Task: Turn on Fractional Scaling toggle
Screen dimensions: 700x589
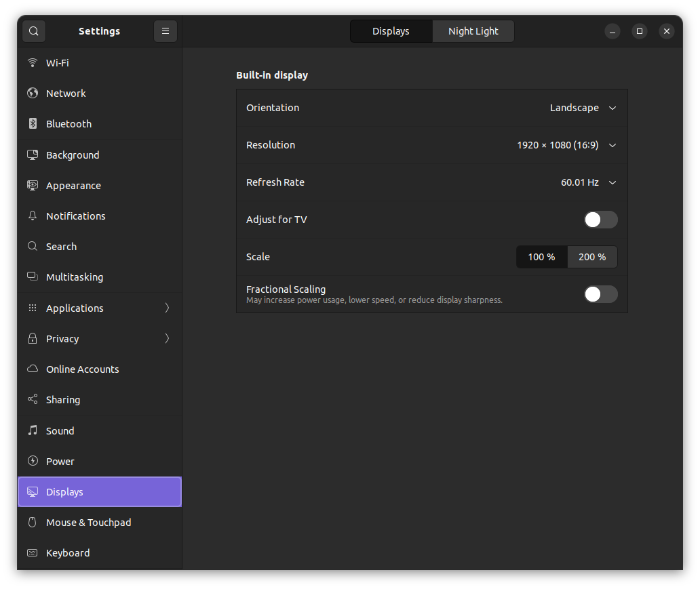Action: (x=601, y=294)
